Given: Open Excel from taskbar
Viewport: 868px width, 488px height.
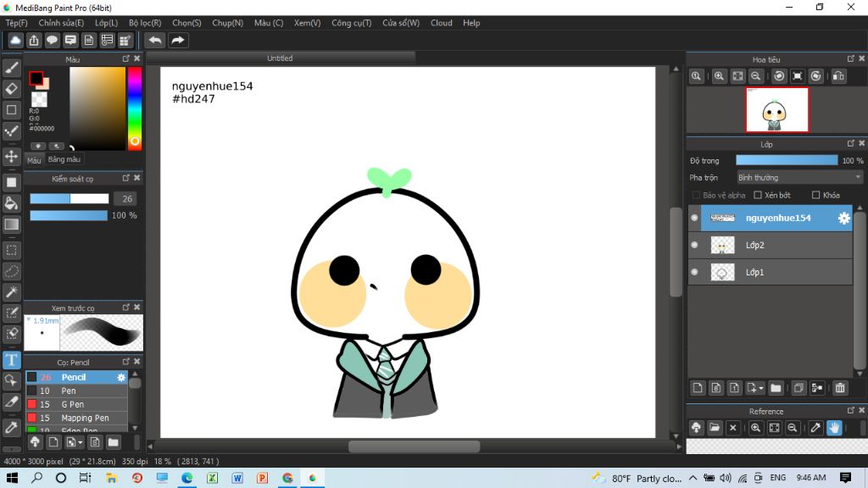Looking at the screenshot, I should pyautogui.click(x=213, y=478).
